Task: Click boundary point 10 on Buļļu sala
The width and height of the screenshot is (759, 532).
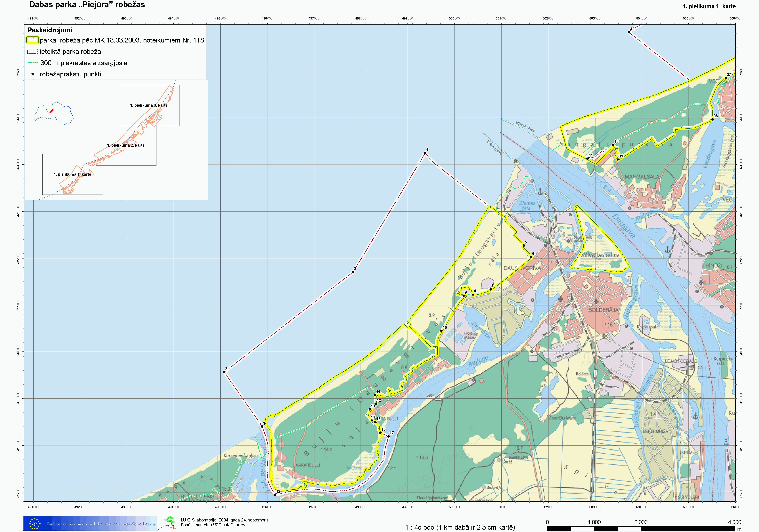Action: (x=441, y=331)
